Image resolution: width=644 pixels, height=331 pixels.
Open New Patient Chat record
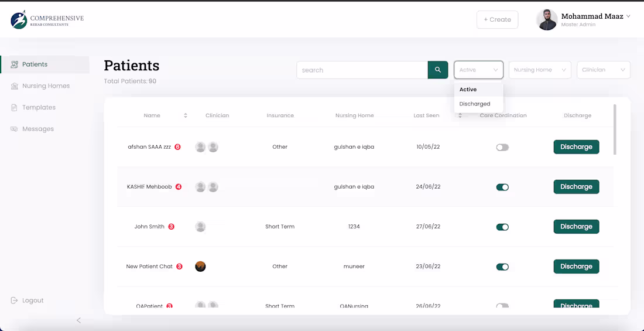click(149, 267)
